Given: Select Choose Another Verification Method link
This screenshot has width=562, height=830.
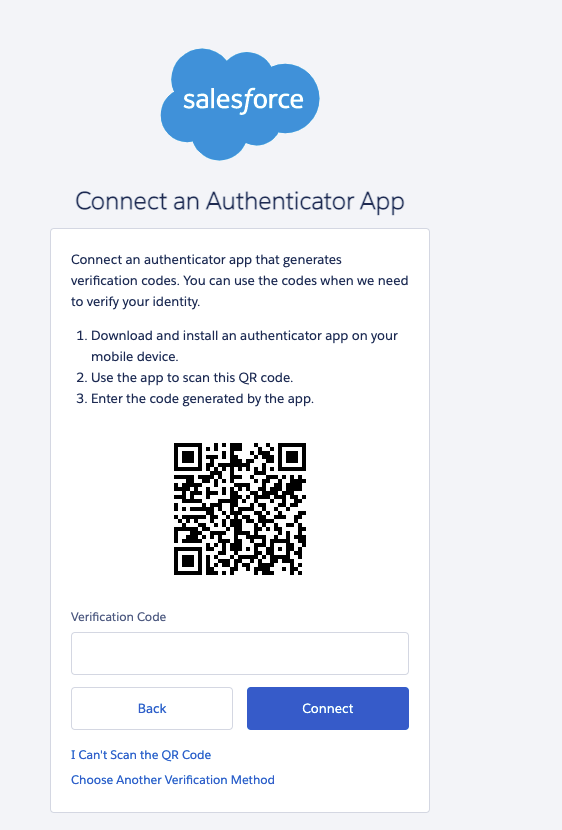Looking at the screenshot, I should (173, 780).
